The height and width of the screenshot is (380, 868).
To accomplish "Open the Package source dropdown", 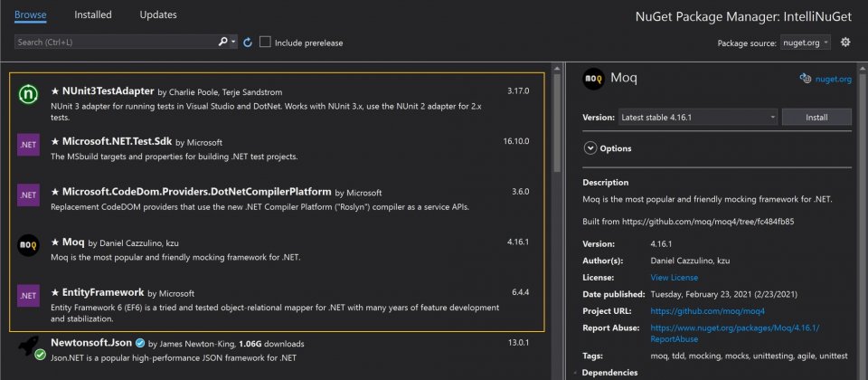I will click(x=806, y=43).
